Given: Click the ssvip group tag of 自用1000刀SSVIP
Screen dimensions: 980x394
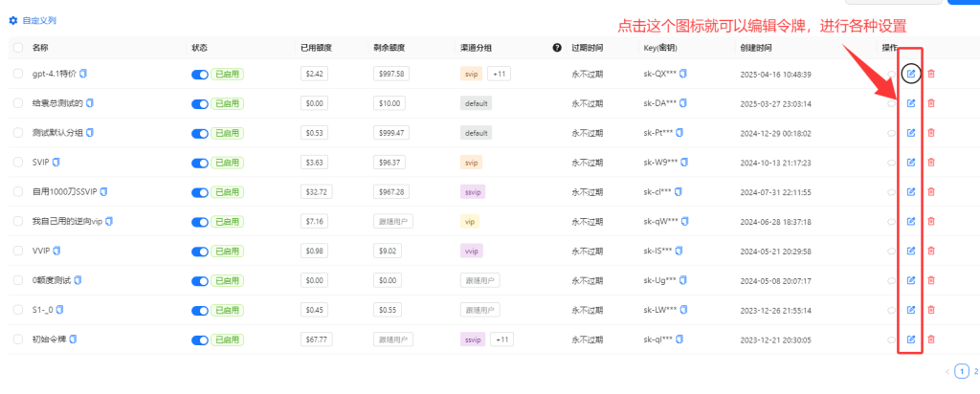Looking at the screenshot, I should click(x=473, y=192).
